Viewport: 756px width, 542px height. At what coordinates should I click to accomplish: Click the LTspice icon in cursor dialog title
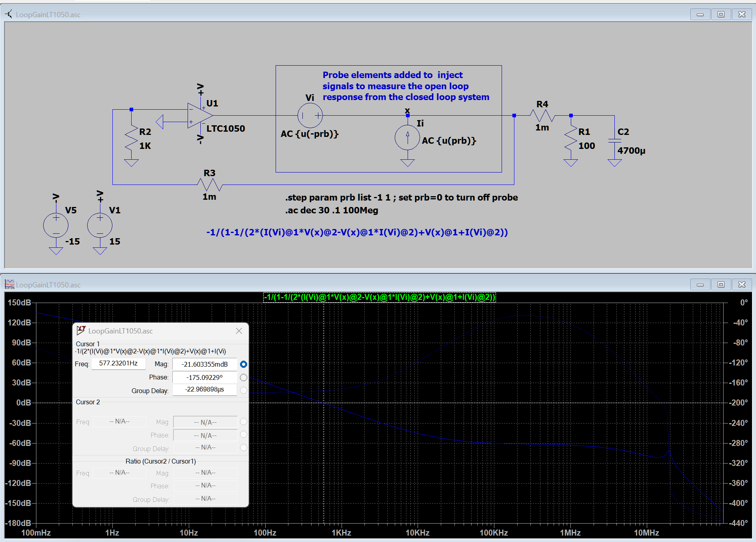click(81, 331)
